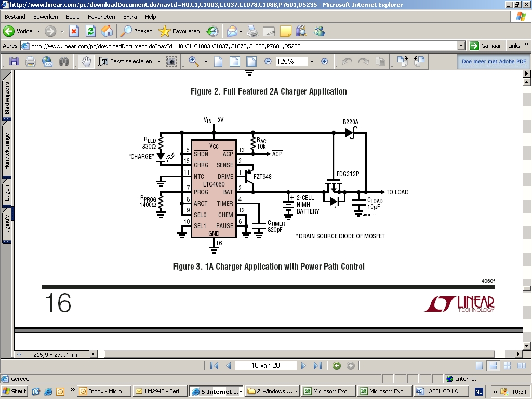The height and width of the screenshot is (399, 532).
Task: Go to the last page of document
Action: pos(317,366)
